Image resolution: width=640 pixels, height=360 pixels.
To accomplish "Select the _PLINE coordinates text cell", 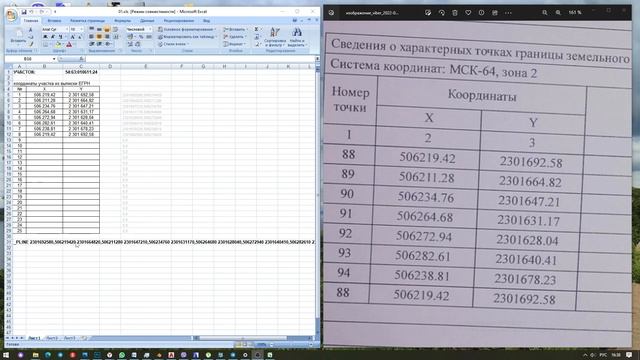I will 163,242.
